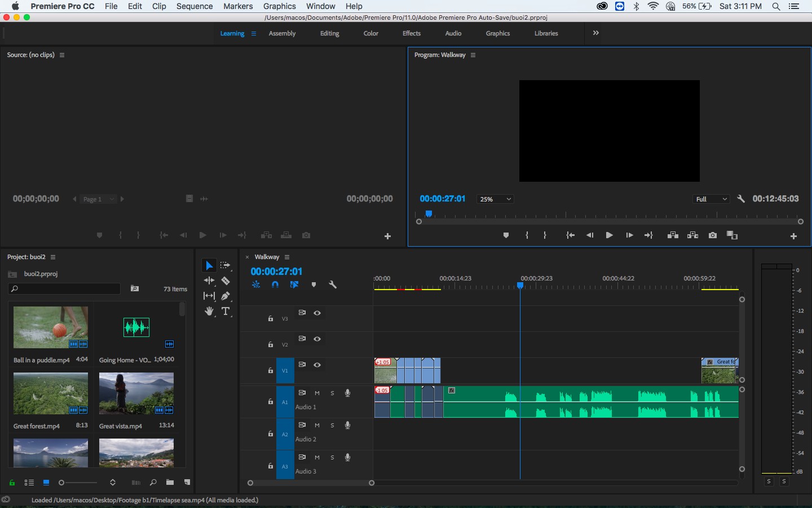
Task: Select the Razor tool
Action: 226,281
